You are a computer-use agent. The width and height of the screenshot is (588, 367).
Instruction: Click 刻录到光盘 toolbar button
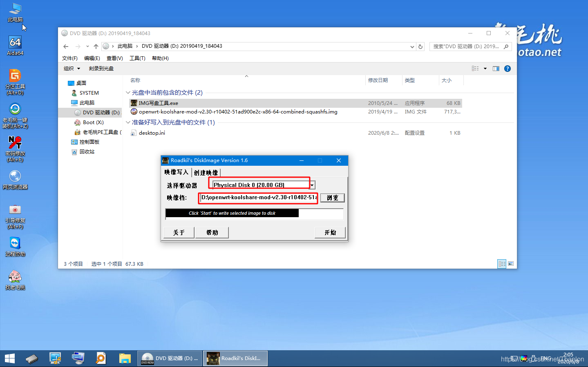(101, 69)
